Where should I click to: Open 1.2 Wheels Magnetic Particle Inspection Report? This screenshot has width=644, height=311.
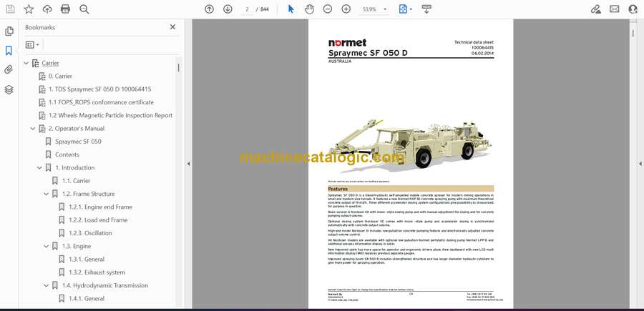[x=110, y=115]
